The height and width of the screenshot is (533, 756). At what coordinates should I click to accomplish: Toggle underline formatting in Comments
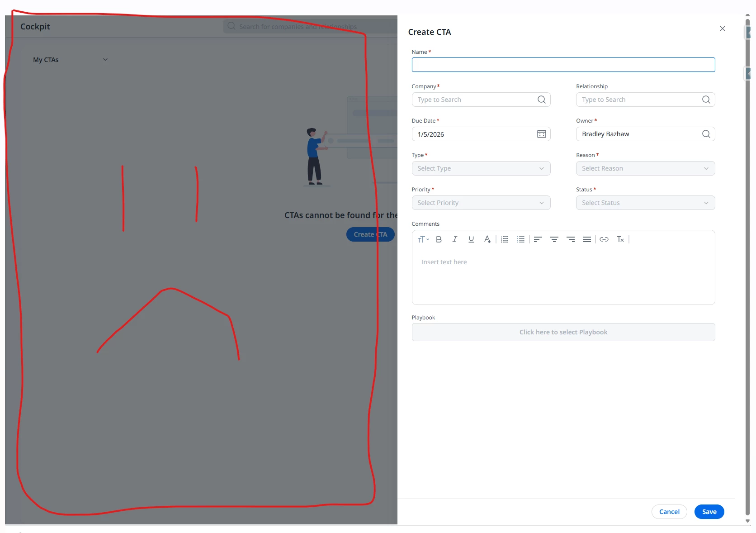tap(471, 239)
